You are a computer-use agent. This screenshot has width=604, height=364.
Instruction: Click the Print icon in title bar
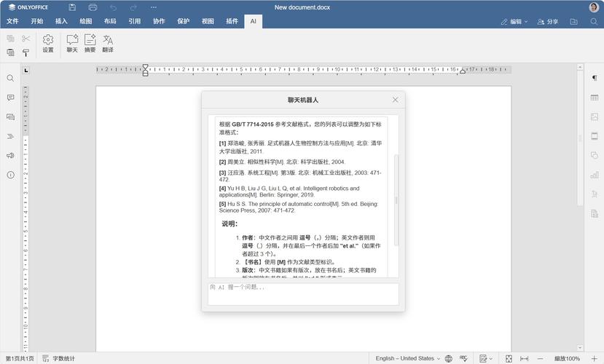click(93, 7)
